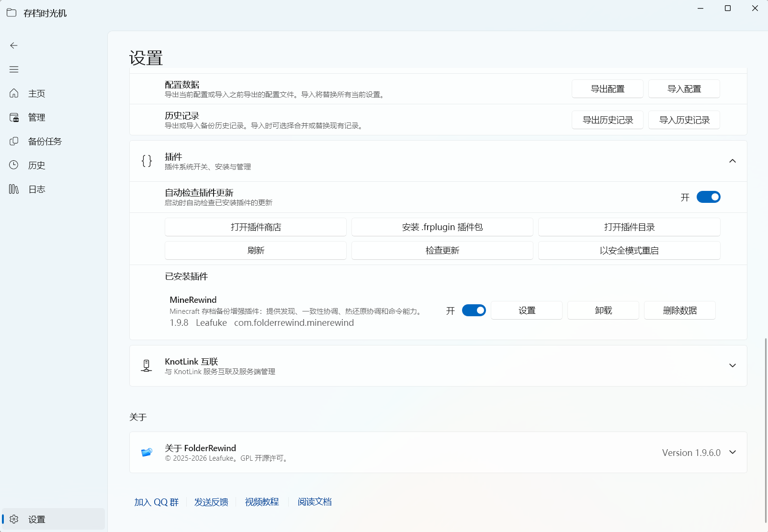Click the folder icon in the title bar
768x532 pixels.
tap(11, 13)
